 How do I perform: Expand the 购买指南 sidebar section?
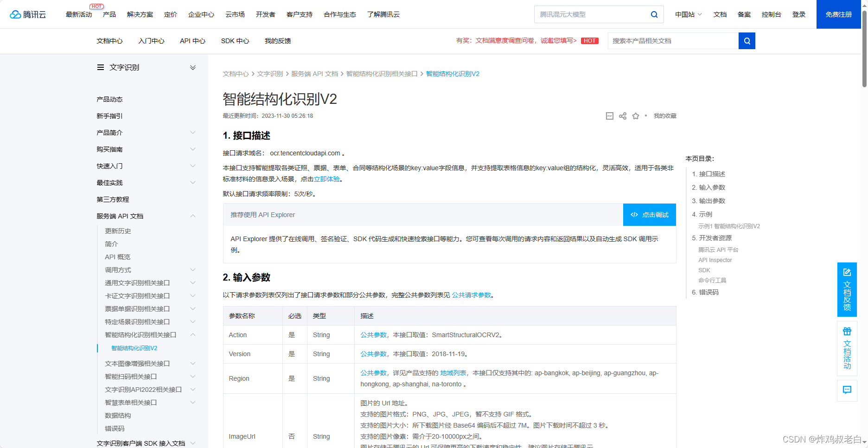tap(193, 149)
